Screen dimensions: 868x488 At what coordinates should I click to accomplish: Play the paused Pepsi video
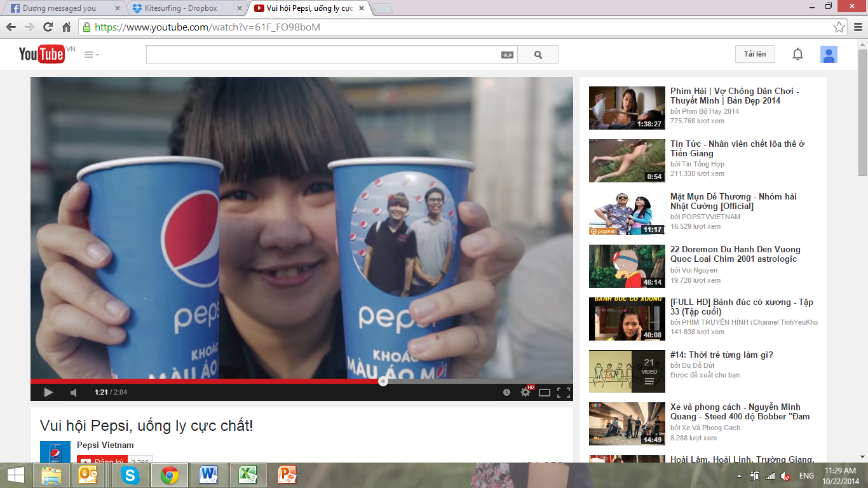tap(48, 392)
